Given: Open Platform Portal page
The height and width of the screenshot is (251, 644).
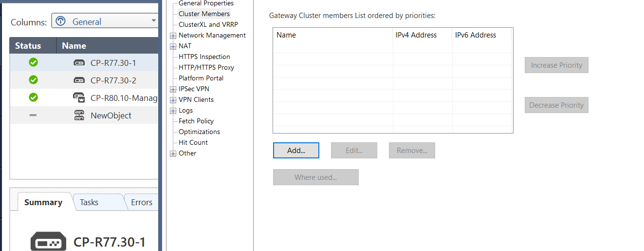Looking at the screenshot, I should pyautogui.click(x=201, y=78).
